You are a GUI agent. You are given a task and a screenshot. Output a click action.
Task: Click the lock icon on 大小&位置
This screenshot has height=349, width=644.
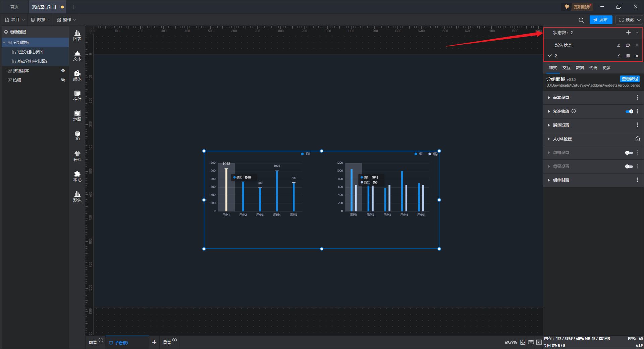[x=637, y=139]
